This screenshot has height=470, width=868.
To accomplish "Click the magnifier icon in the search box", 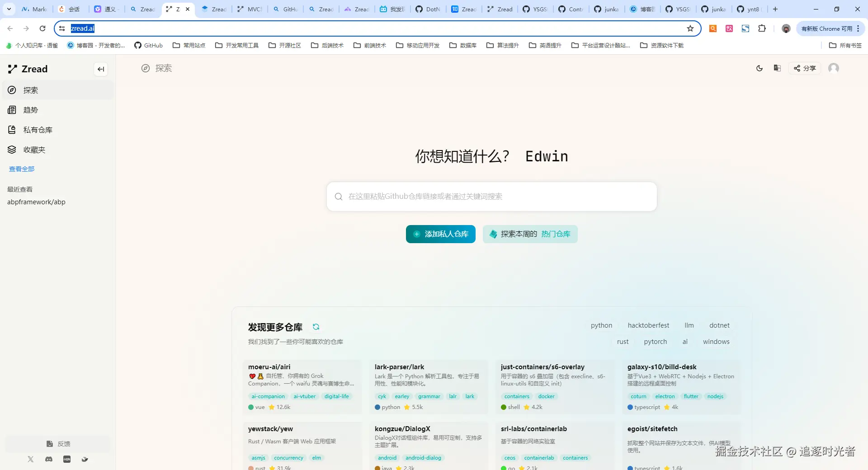I will [x=339, y=197].
